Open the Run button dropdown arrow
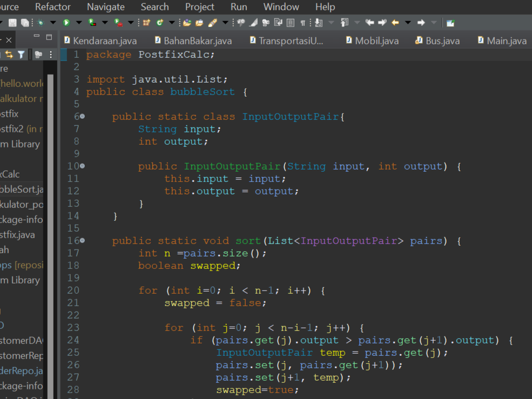 78,23
